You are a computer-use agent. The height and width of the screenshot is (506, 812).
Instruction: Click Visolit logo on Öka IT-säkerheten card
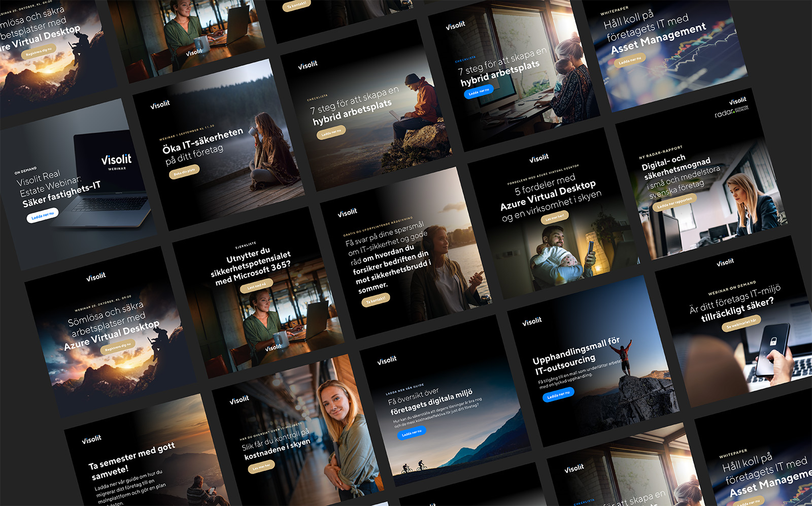160,105
